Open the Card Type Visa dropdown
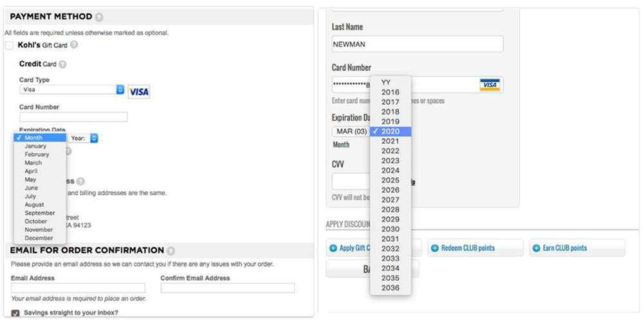Image resolution: width=644 pixels, height=322 pixels. [x=71, y=89]
